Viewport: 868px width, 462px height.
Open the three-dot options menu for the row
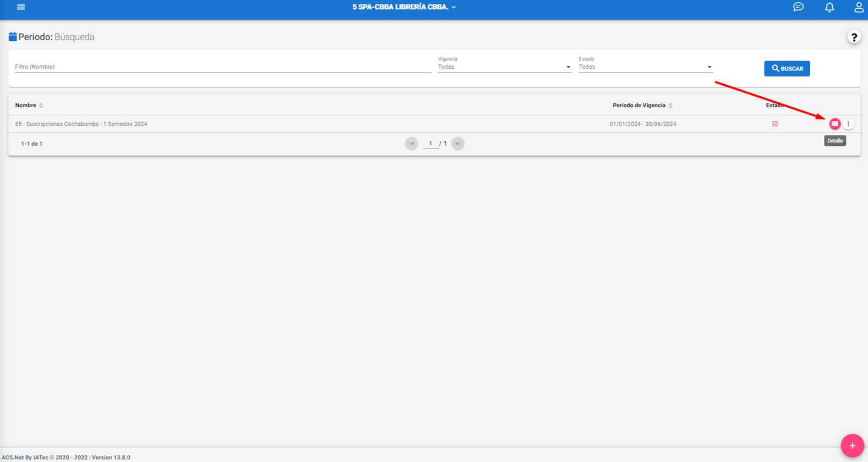(848, 124)
